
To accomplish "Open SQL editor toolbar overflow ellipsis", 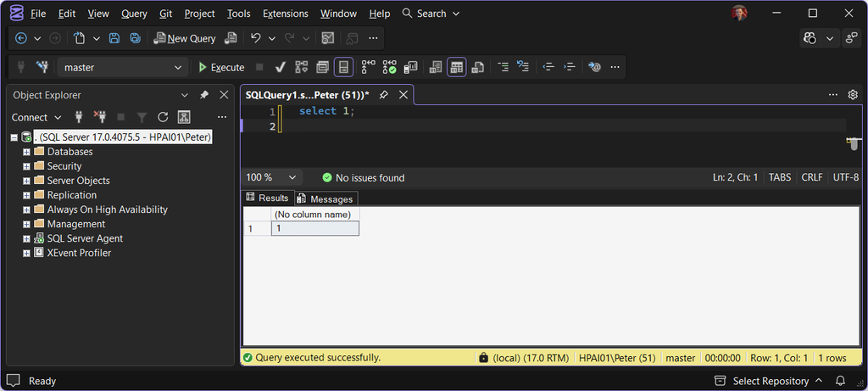I will 615,67.
